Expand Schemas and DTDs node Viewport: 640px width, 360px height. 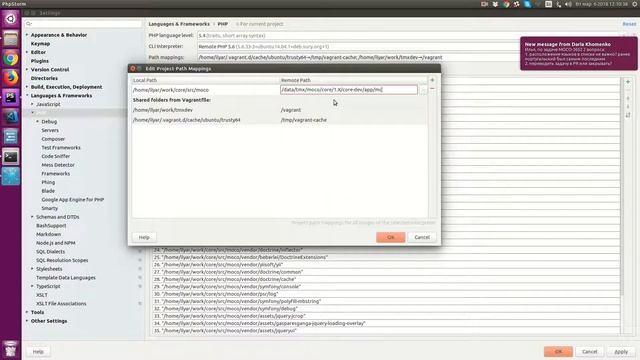click(x=33, y=217)
